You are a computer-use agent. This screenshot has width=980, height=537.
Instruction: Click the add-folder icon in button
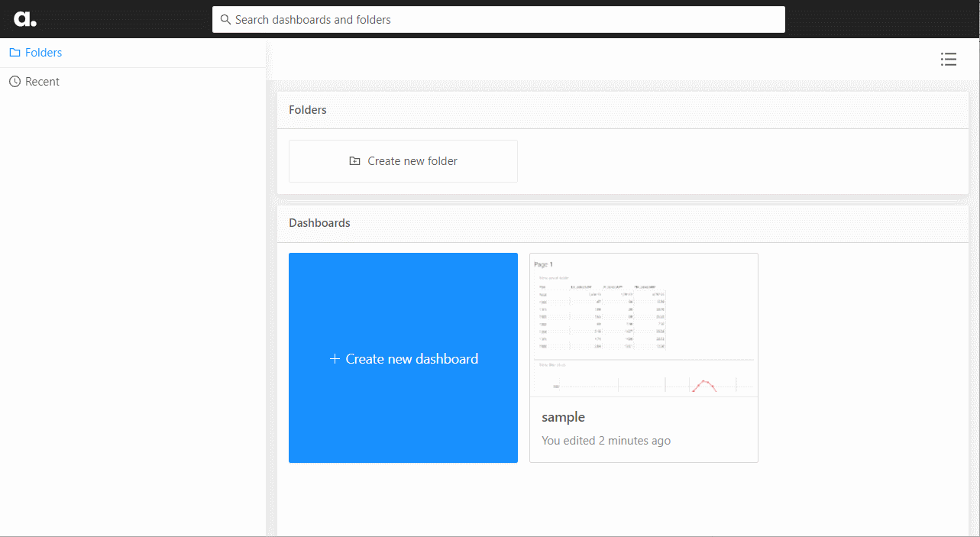[x=354, y=161]
